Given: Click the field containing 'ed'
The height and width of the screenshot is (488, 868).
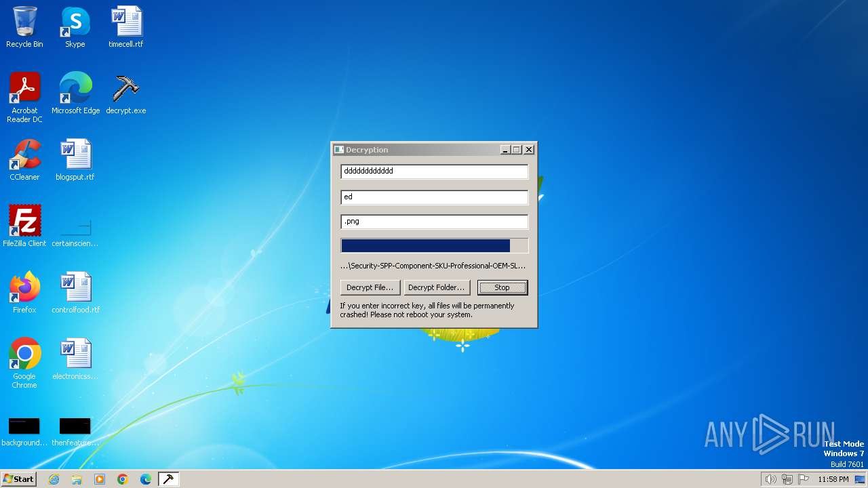Looking at the screenshot, I should point(434,197).
